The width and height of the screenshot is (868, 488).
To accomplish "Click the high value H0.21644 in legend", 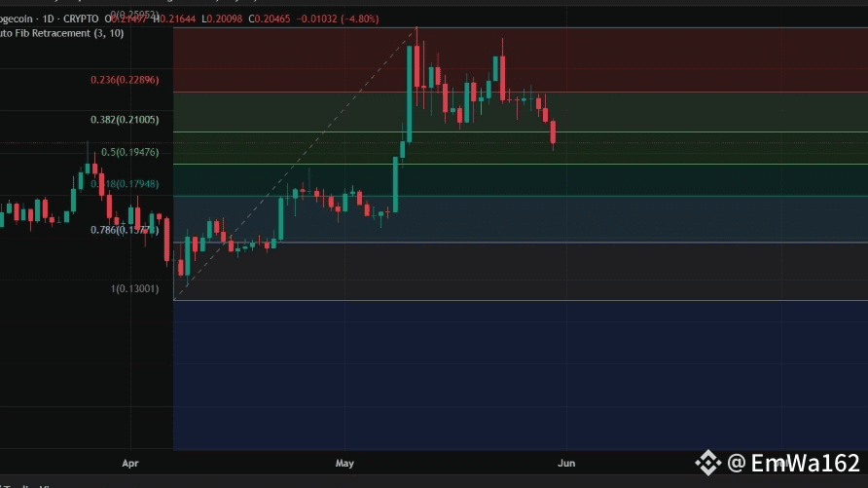I will pyautogui.click(x=174, y=19).
